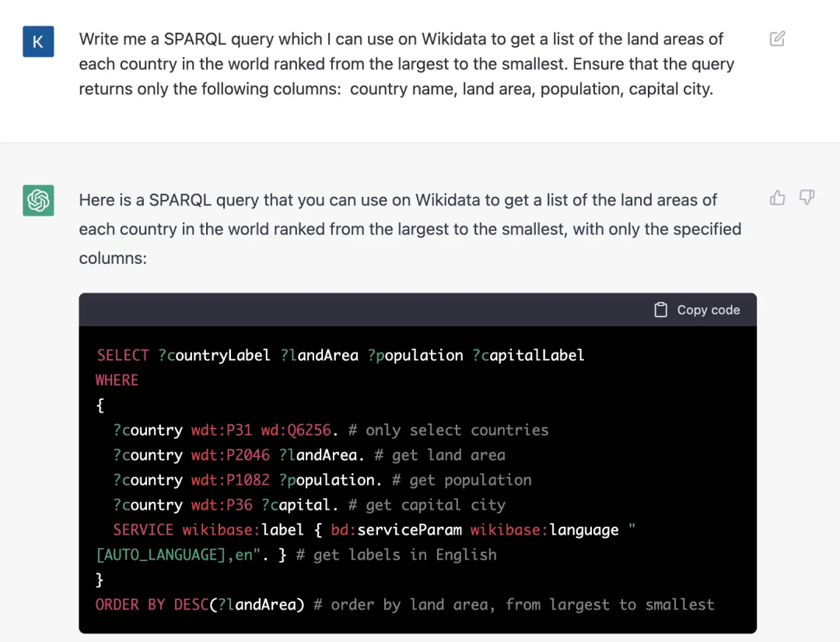Click the thumbs up icon
This screenshot has width=840, height=642.
[777, 198]
